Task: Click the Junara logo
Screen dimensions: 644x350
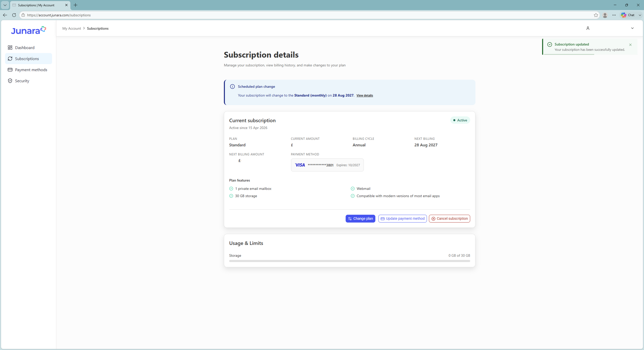Action: click(28, 30)
